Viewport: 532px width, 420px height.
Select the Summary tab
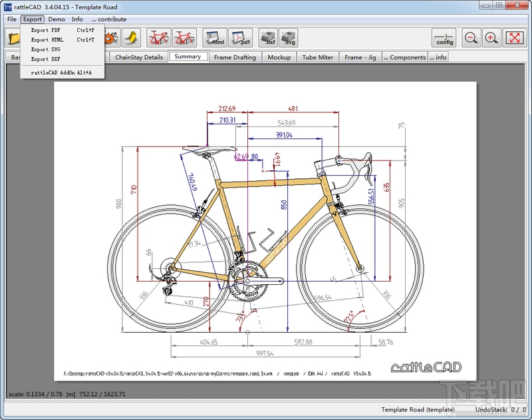tap(188, 57)
